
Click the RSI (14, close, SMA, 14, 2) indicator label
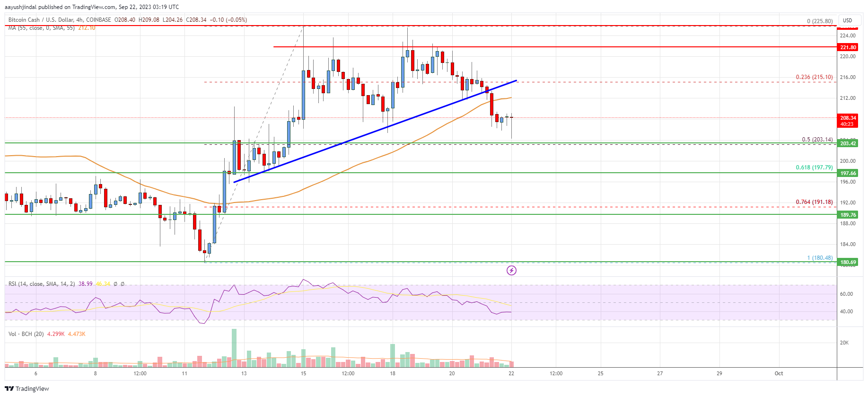pyautogui.click(x=42, y=284)
